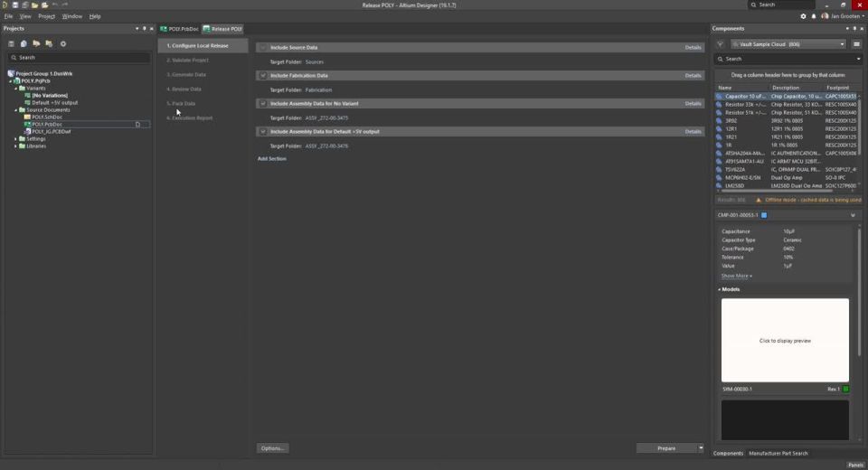Click the Panels button in status bar
The image size is (868, 470).
click(855, 465)
